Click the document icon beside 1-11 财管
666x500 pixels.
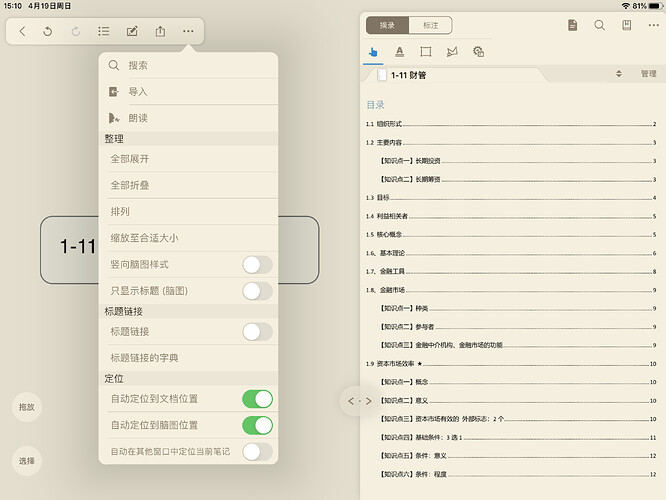[382, 75]
